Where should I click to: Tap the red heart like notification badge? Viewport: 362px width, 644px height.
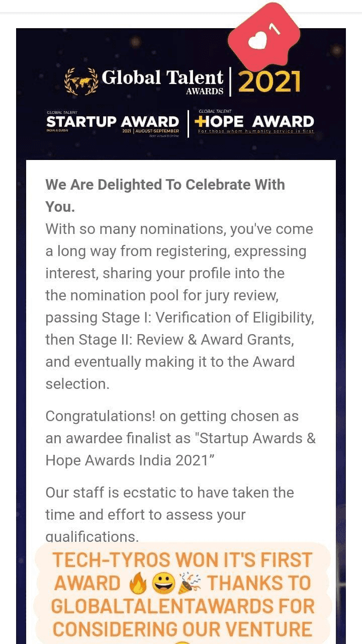click(263, 37)
